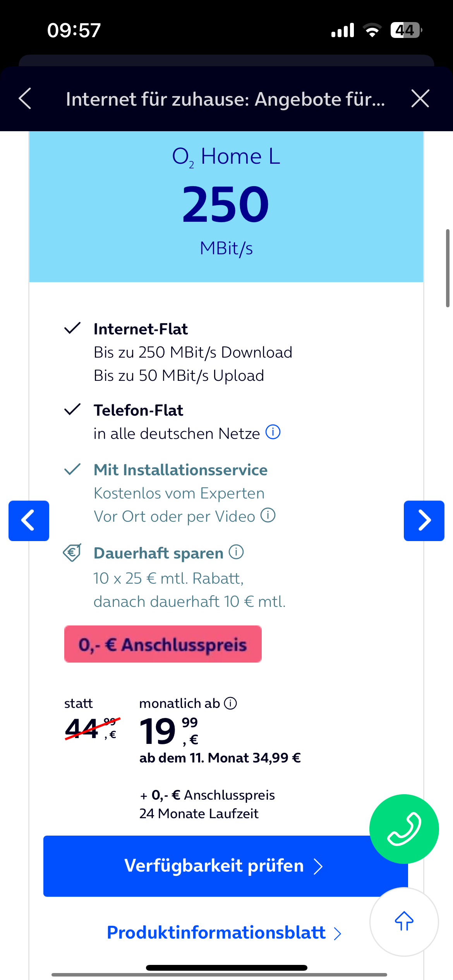This screenshot has width=453, height=980.
Task: Tap the crossed-out 44,99 € price
Action: click(92, 728)
